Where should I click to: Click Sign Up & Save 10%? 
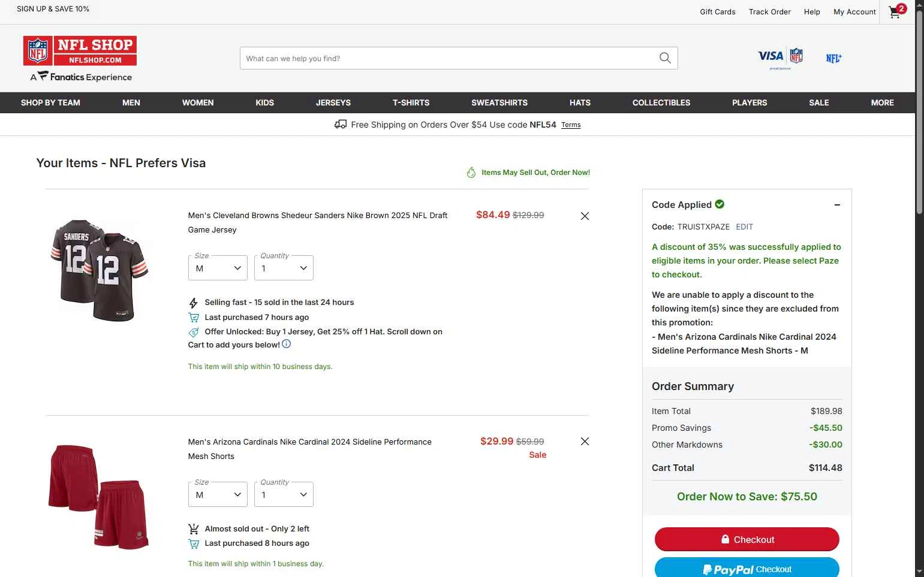[53, 9]
